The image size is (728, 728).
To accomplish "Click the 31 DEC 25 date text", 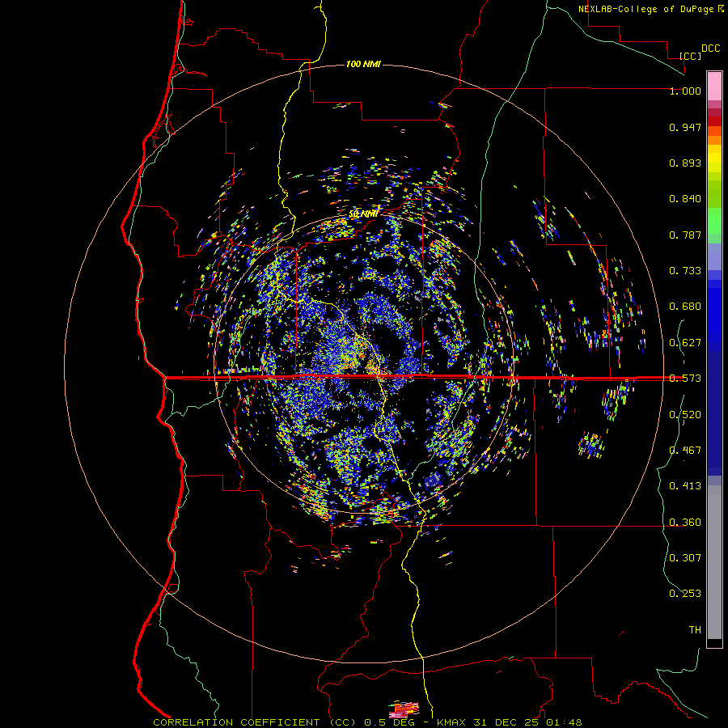I will pyautogui.click(x=506, y=722).
